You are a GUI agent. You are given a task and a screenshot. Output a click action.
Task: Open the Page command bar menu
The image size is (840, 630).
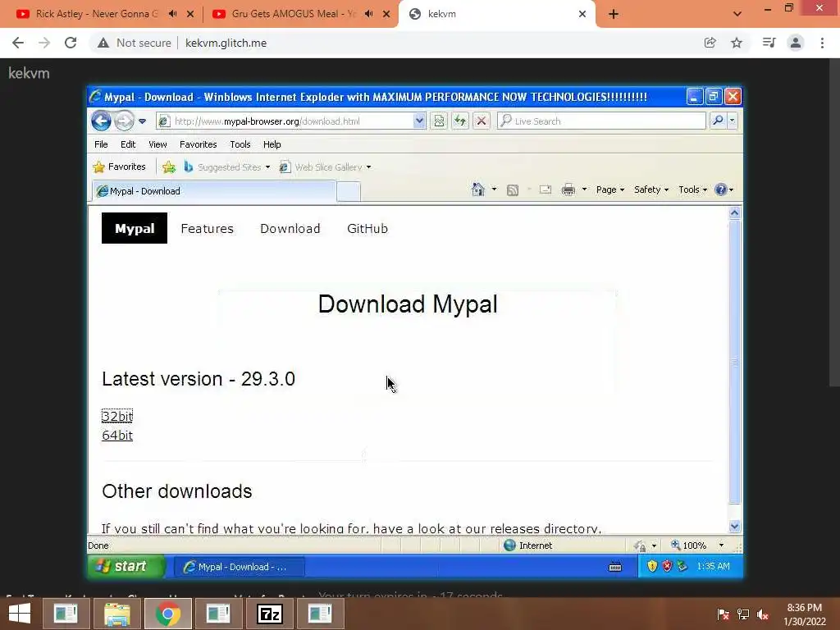point(610,189)
